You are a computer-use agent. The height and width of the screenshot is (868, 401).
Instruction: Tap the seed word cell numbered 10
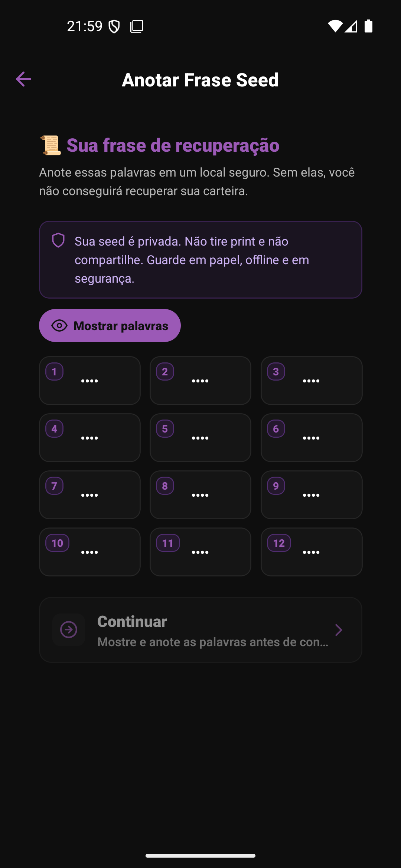(x=90, y=552)
